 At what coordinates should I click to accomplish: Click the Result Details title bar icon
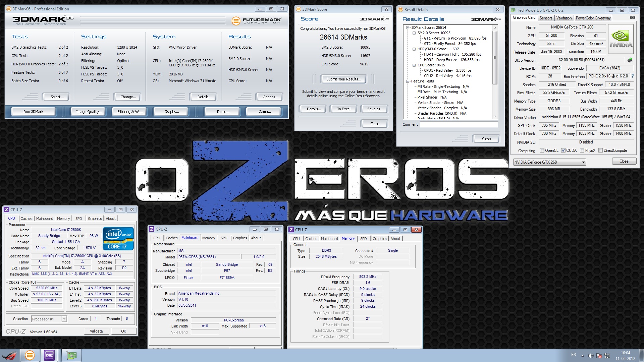click(x=400, y=9)
